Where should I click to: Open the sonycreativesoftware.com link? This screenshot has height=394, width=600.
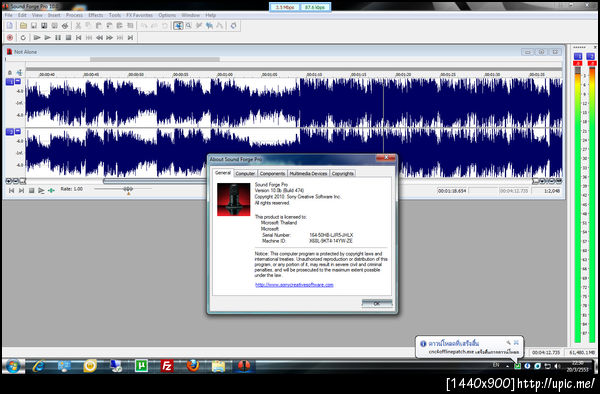tap(294, 285)
